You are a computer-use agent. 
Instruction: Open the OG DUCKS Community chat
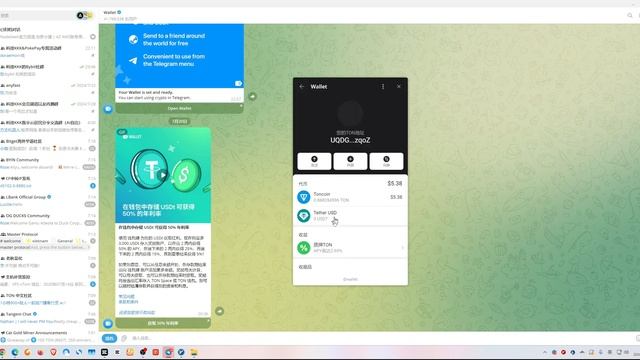pos(49,219)
